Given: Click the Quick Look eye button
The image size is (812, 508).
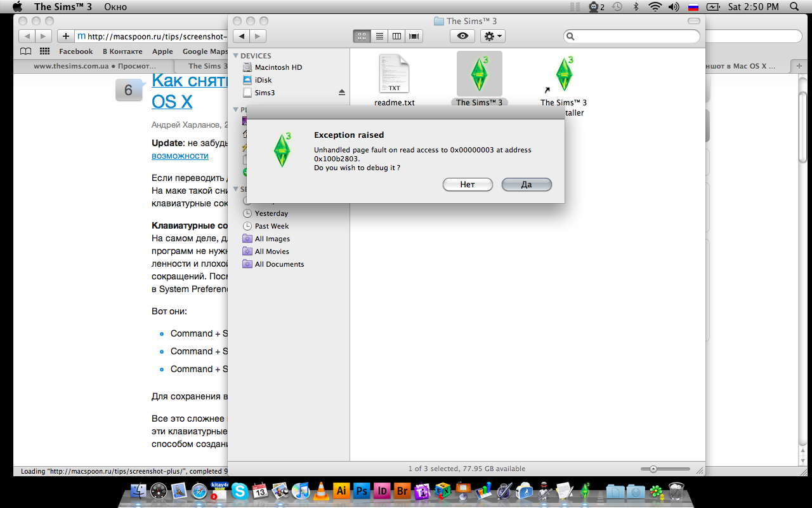Looking at the screenshot, I should tap(462, 36).
